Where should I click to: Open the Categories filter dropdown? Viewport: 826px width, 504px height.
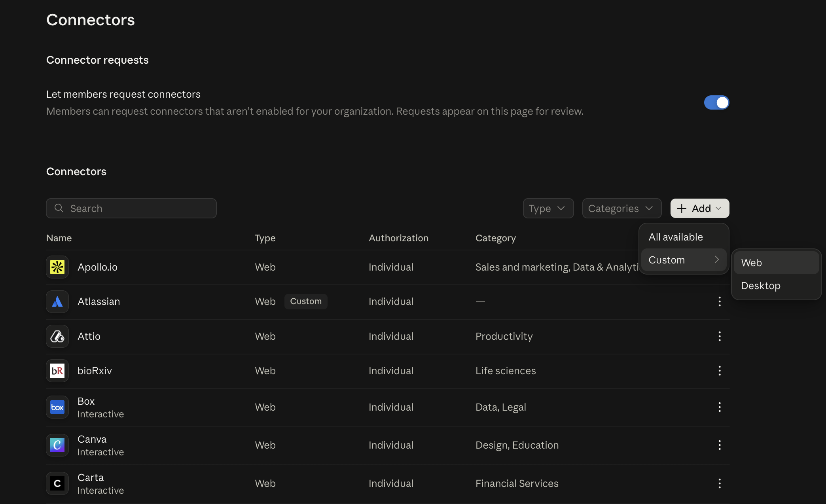622,208
